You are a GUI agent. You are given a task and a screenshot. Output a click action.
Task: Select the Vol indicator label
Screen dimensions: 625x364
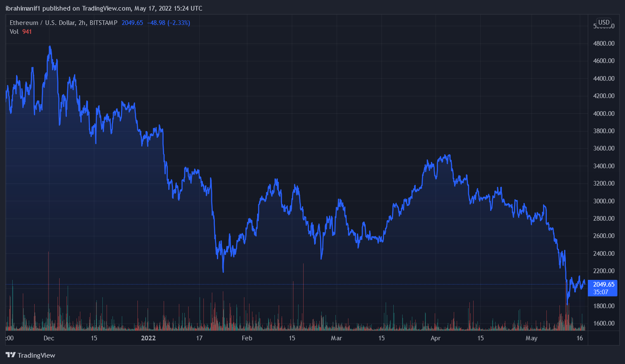[14, 32]
